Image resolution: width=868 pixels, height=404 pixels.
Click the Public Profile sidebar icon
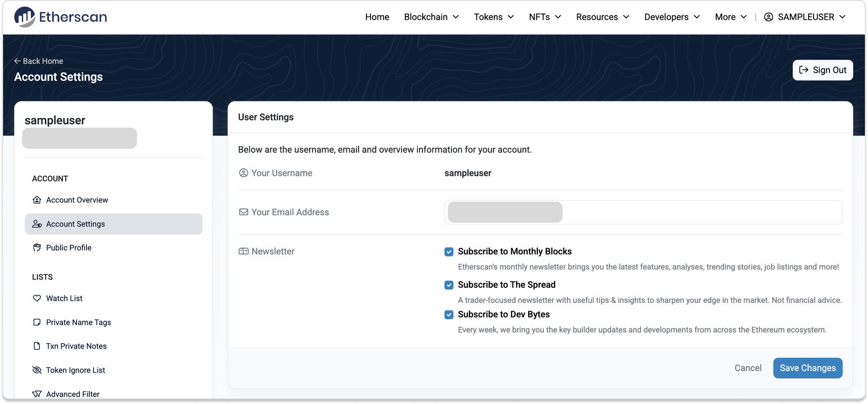click(37, 248)
